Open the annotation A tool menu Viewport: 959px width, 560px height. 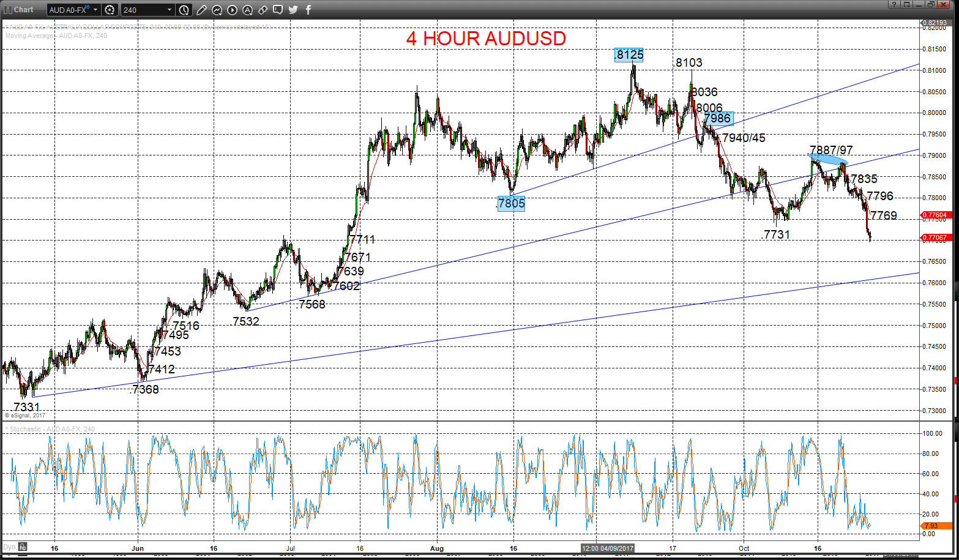[x=247, y=10]
